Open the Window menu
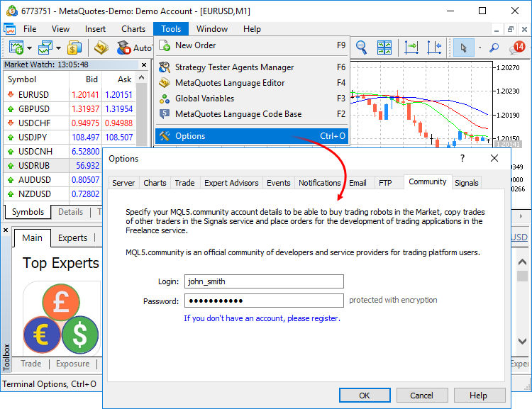Image resolution: width=532 pixels, height=409 pixels. [211, 29]
